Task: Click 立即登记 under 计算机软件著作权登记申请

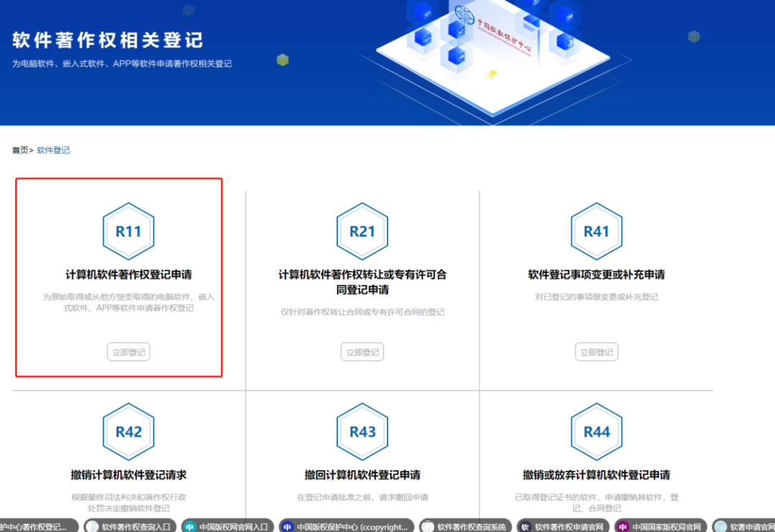Action: tap(128, 351)
